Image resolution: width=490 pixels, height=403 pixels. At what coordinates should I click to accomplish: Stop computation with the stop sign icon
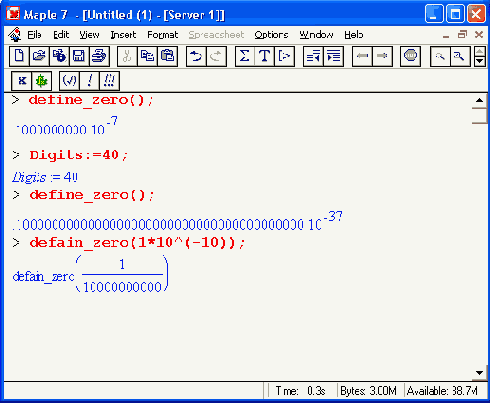tap(410, 56)
